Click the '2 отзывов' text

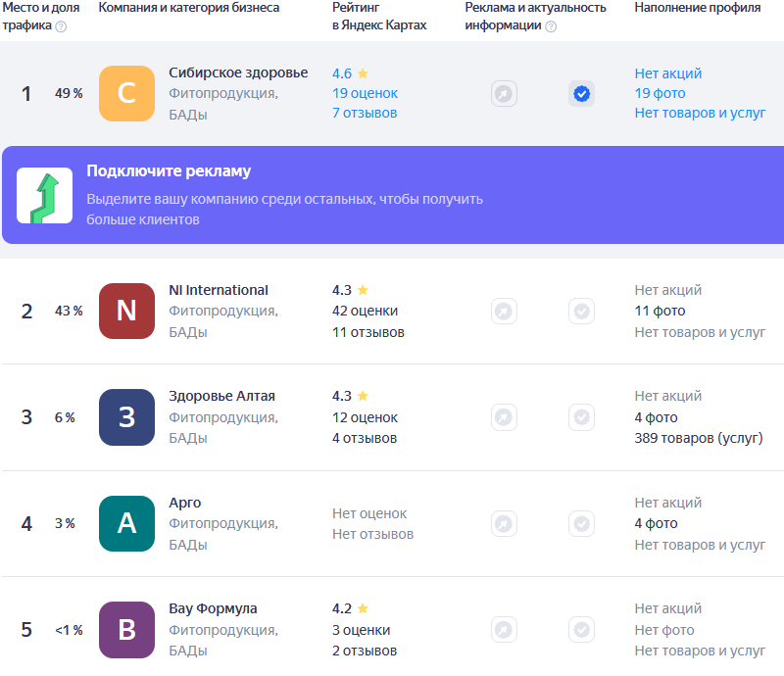coord(365,651)
